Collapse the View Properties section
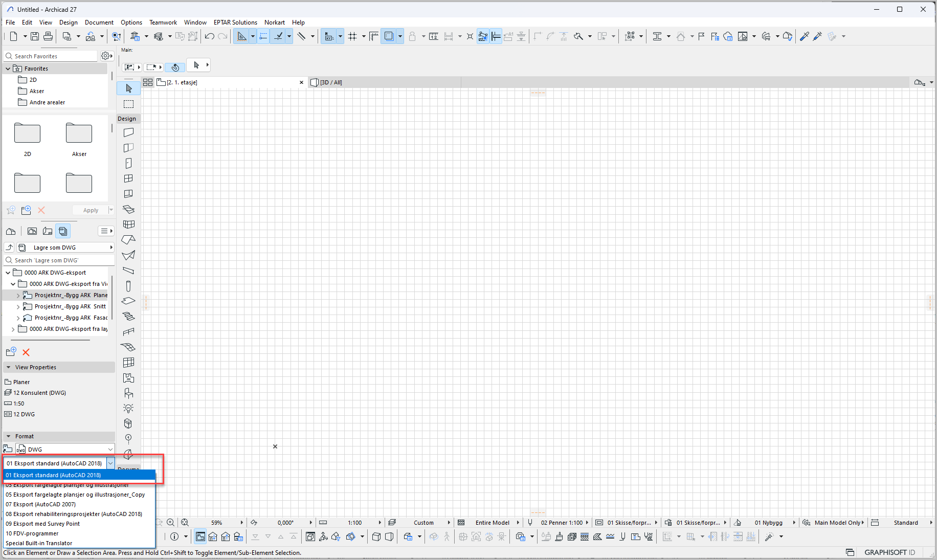This screenshot has height=560, width=937. tap(9, 367)
